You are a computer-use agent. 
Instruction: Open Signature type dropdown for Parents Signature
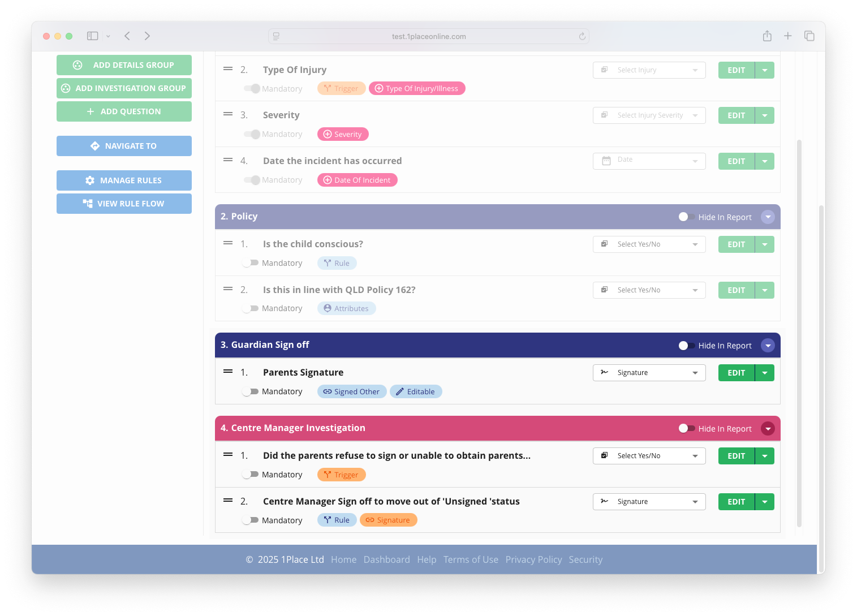pos(649,373)
